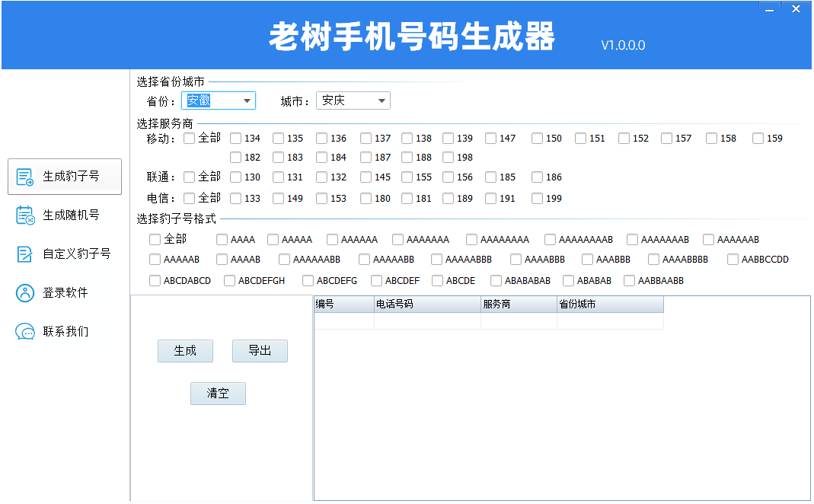Select 全部 under 豹子号格式

155,240
